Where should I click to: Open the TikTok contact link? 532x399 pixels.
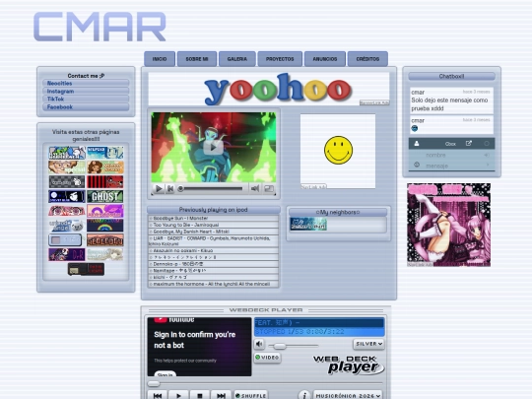click(86, 100)
